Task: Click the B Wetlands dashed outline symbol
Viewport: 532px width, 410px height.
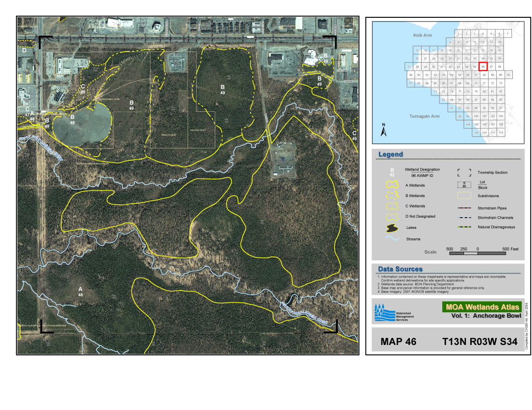Action: point(392,196)
